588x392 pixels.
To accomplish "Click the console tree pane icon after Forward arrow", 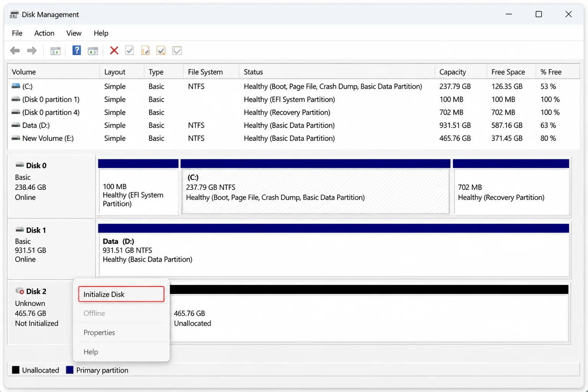I will [x=56, y=51].
